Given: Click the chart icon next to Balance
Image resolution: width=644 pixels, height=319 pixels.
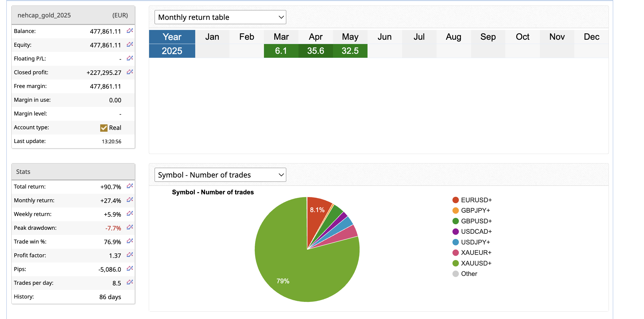Looking at the screenshot, I should [130, 31].
